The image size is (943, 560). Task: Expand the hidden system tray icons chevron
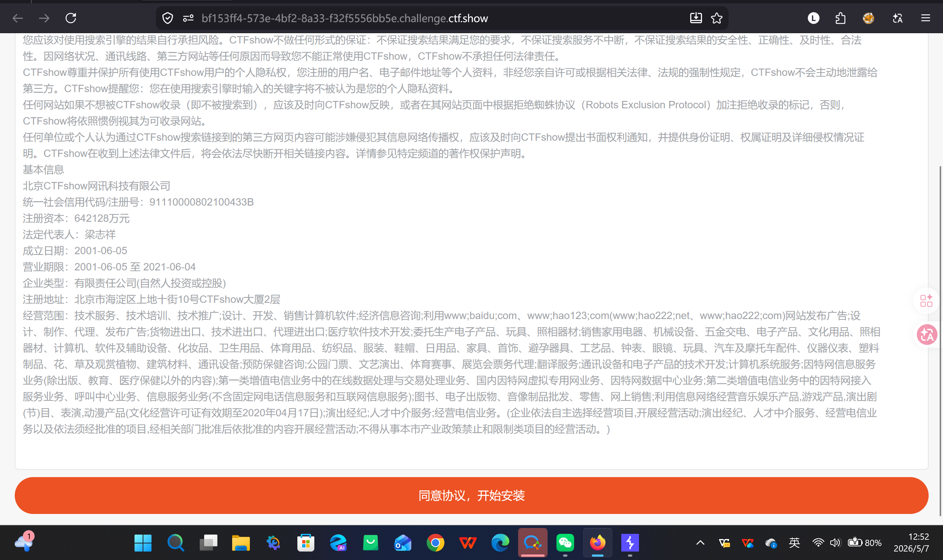point(700,543)
